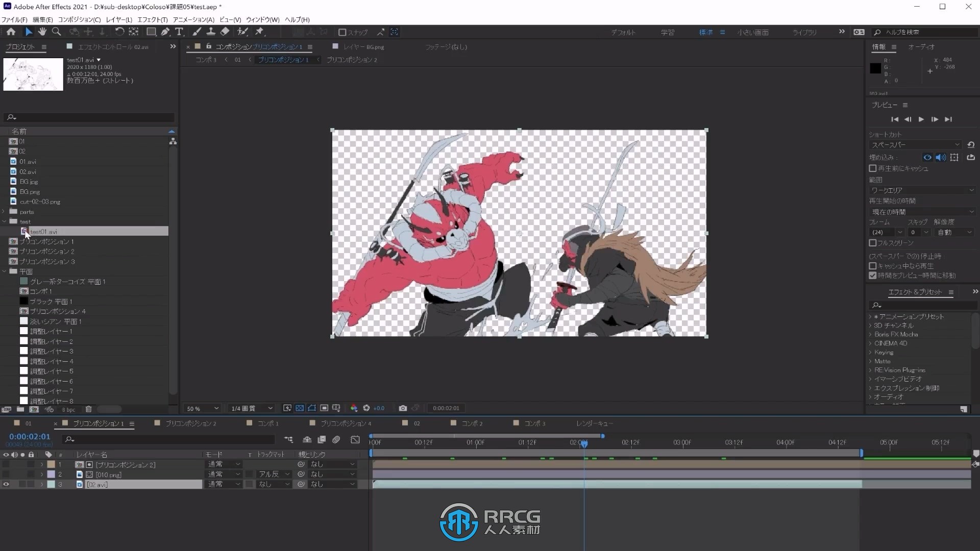Show layer 1 プリコンポジション 2 visibility

(x=6, y=464)
